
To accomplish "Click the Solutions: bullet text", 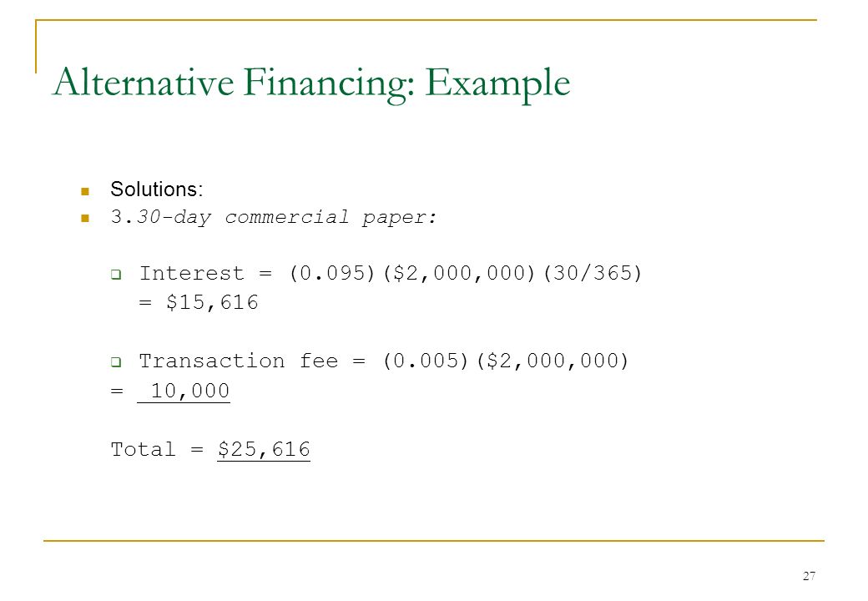I will click(157, 189).
